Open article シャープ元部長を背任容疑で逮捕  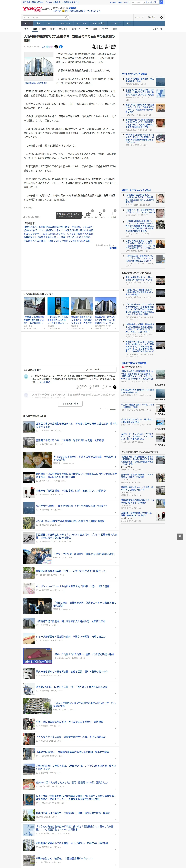point(71,637)
